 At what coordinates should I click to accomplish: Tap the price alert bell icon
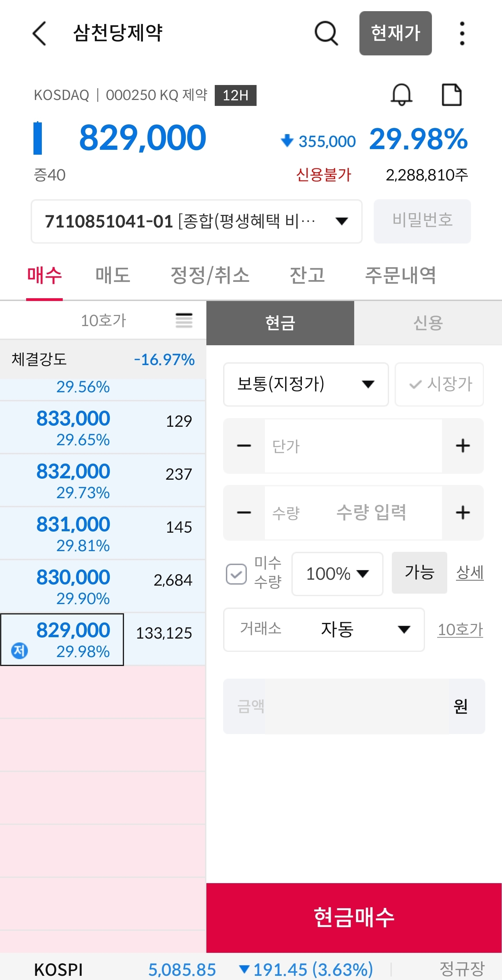(x=401, y=95)
